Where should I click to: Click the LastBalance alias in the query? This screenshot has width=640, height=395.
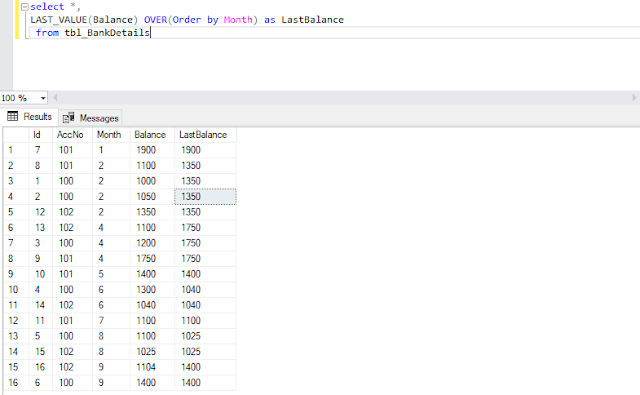tap(313, 20)
